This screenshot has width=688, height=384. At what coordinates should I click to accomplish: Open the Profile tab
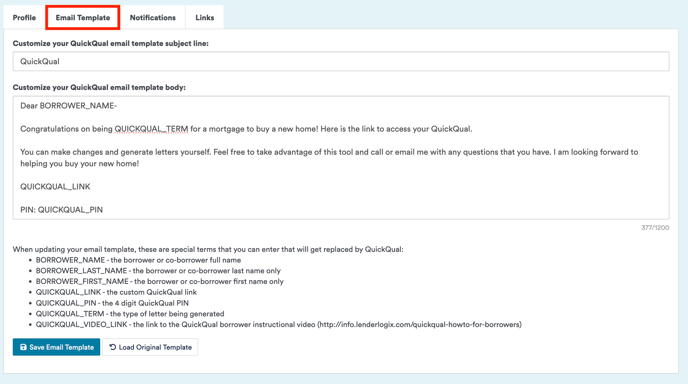click(24, 18)
